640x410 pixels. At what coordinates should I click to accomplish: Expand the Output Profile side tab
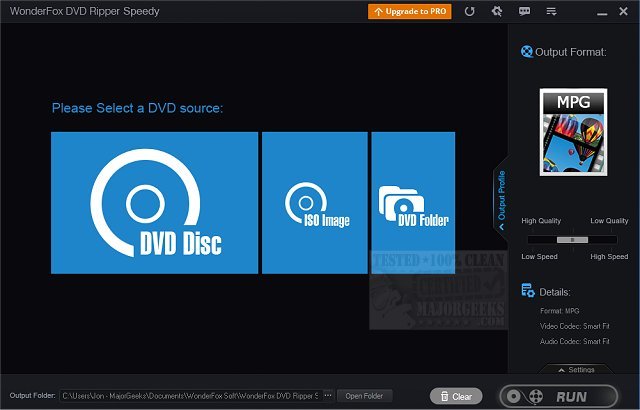point(501,199)
